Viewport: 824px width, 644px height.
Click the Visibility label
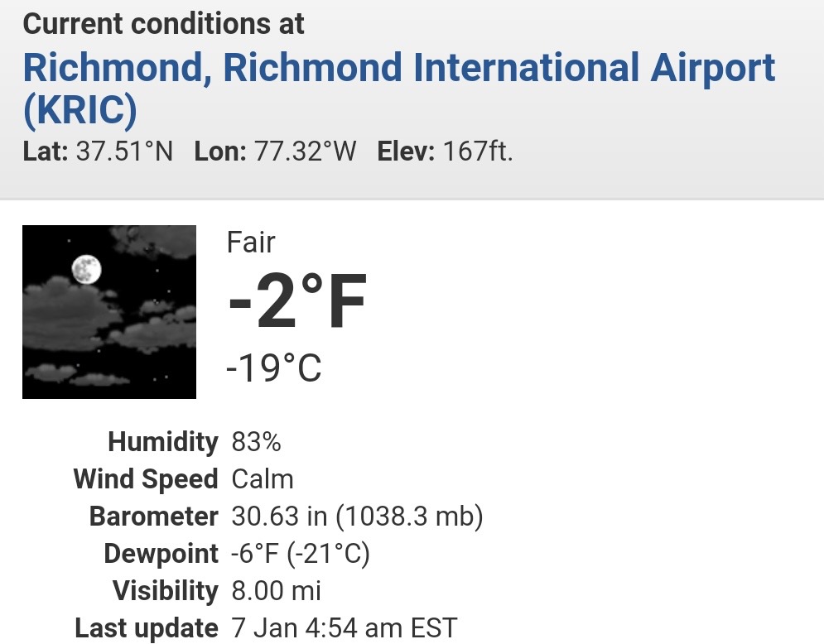(166, 591)
